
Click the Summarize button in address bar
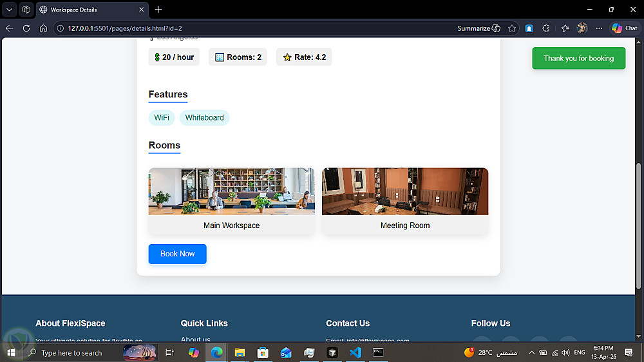(479, 28)
